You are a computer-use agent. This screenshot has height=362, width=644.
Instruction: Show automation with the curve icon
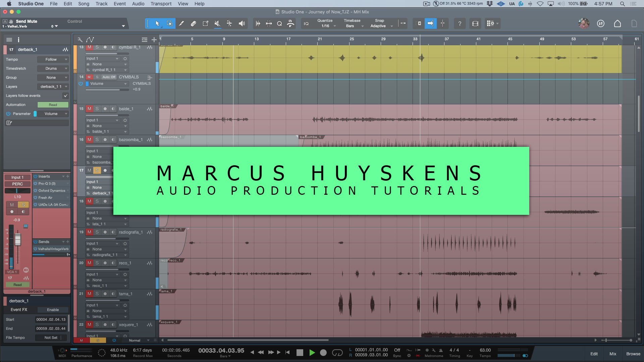[90, 40]
